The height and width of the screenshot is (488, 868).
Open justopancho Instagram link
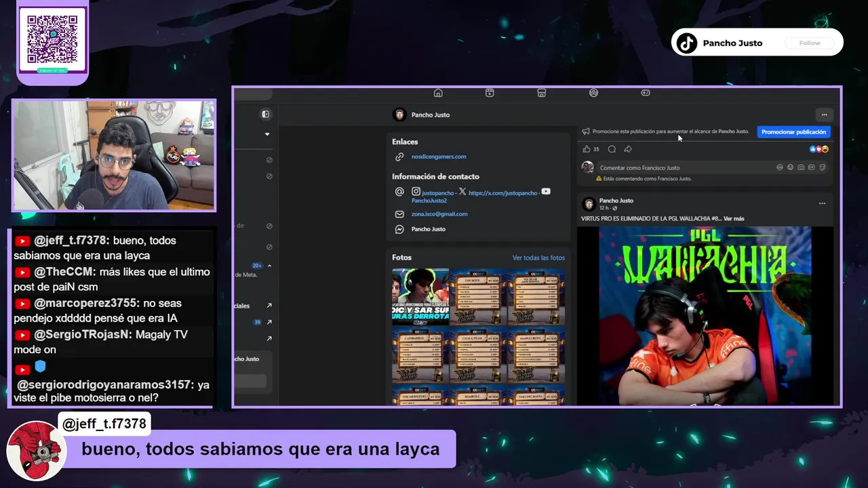pos(438,193)
